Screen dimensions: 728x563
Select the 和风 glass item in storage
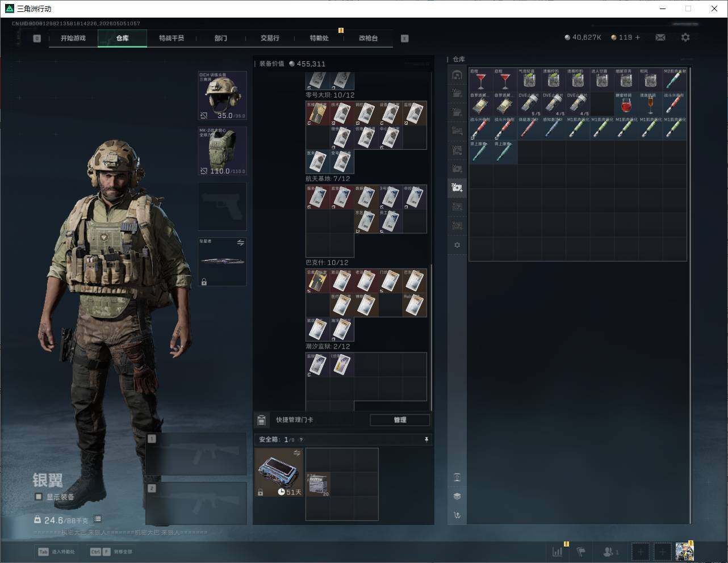[651, 80]
